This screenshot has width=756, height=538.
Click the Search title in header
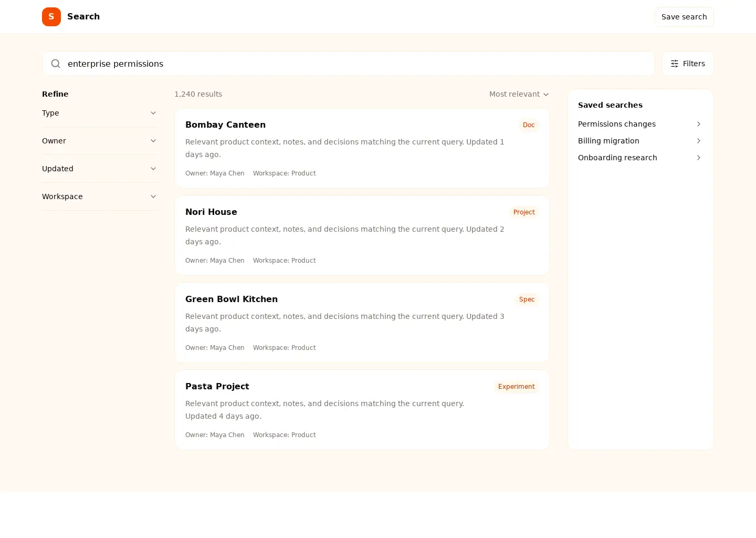click(x=83, y=17)
